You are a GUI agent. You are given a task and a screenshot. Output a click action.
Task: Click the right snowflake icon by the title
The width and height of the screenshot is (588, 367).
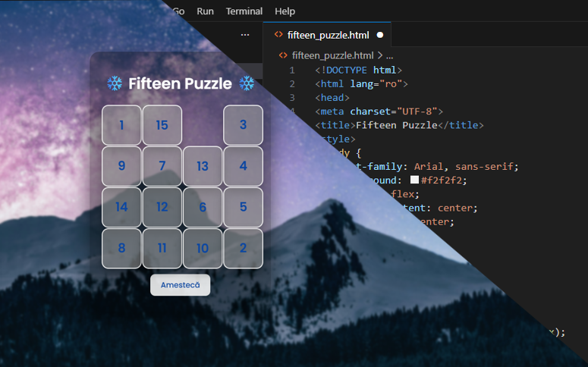247,83
